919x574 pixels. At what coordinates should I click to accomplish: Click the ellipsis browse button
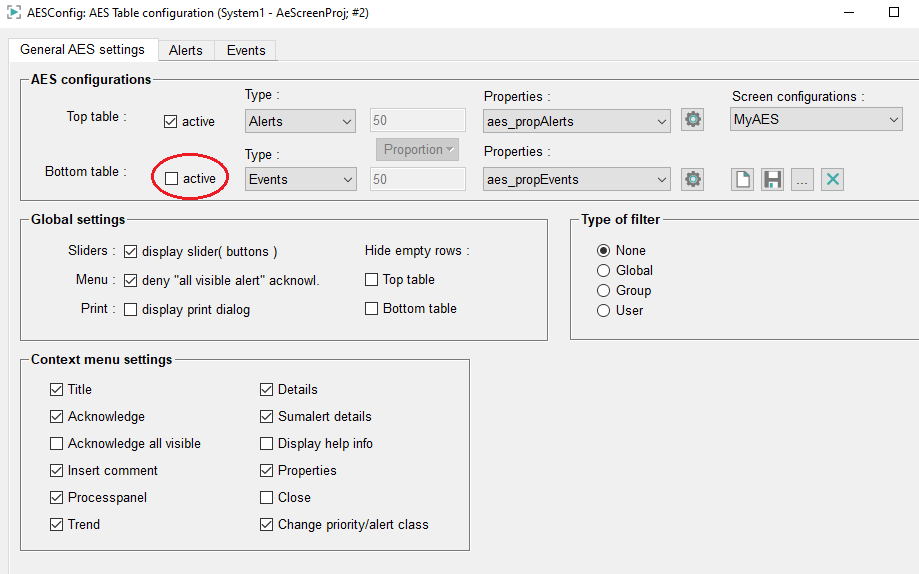click(x=802, y=180)
